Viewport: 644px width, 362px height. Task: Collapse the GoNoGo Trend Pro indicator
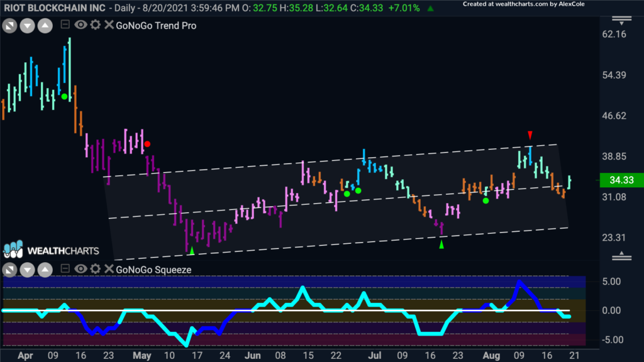65,25
